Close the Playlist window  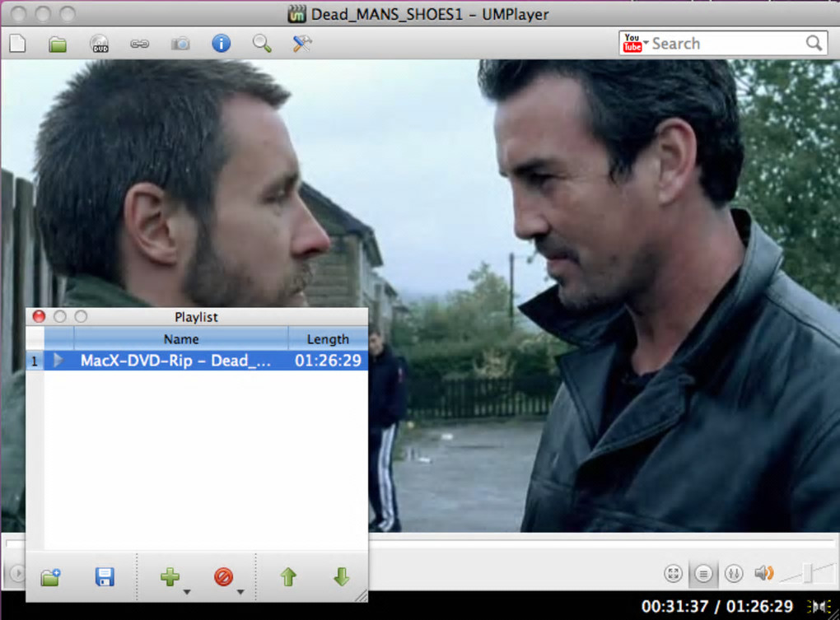click(x=39, y=316)
